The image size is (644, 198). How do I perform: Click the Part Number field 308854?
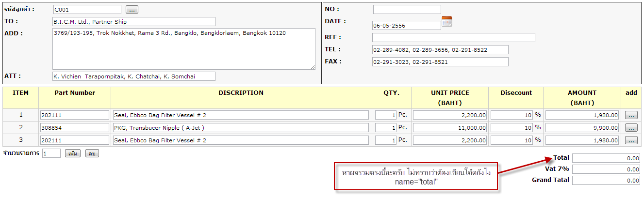[75, 128]
